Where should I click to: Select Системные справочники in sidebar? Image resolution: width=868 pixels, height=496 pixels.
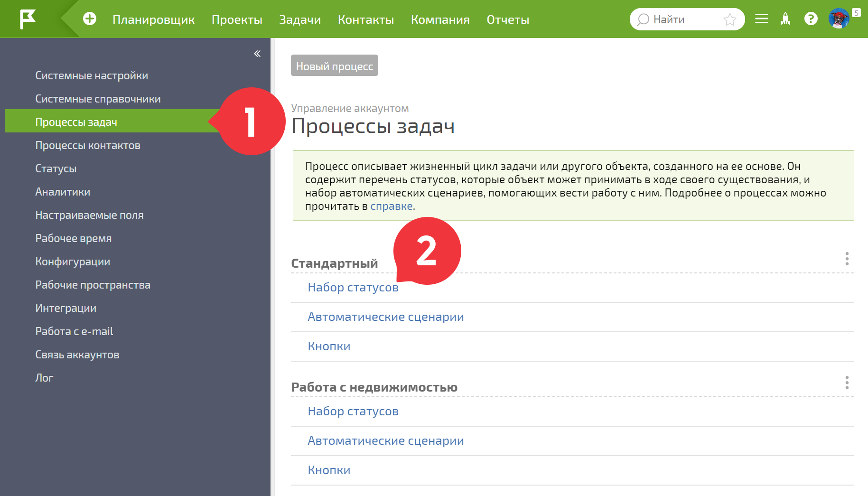click(x=98, y=99)
